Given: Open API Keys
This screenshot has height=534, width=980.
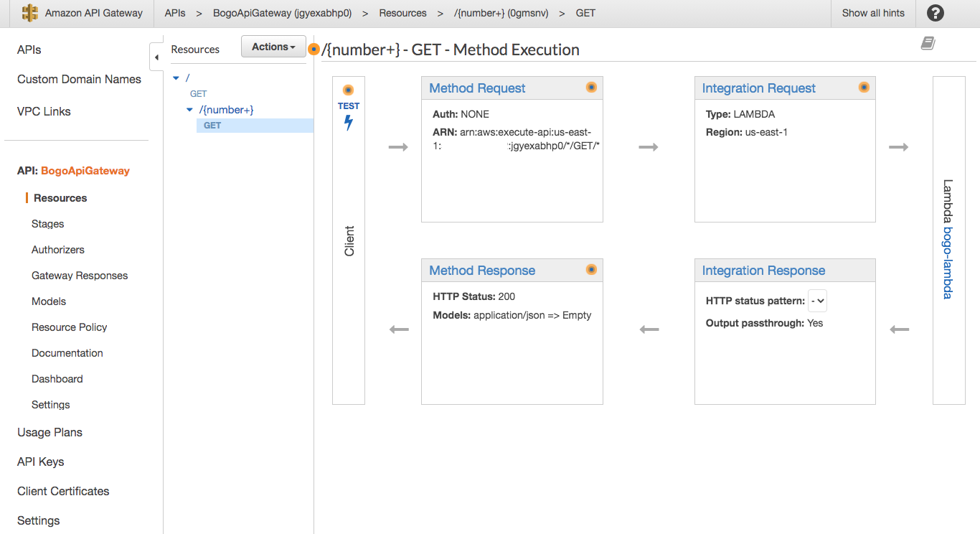Looking at the screenshot, I should (x=40, y=462).
